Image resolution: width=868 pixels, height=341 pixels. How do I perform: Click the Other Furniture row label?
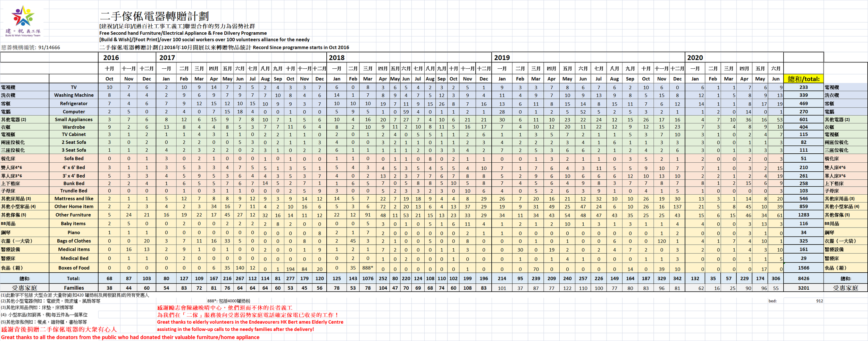[74, 215]
